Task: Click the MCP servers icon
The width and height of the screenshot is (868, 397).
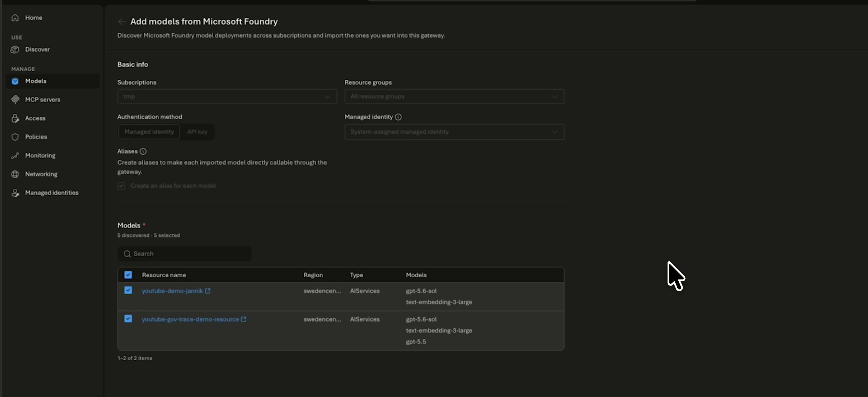Action: coord(15,100)
